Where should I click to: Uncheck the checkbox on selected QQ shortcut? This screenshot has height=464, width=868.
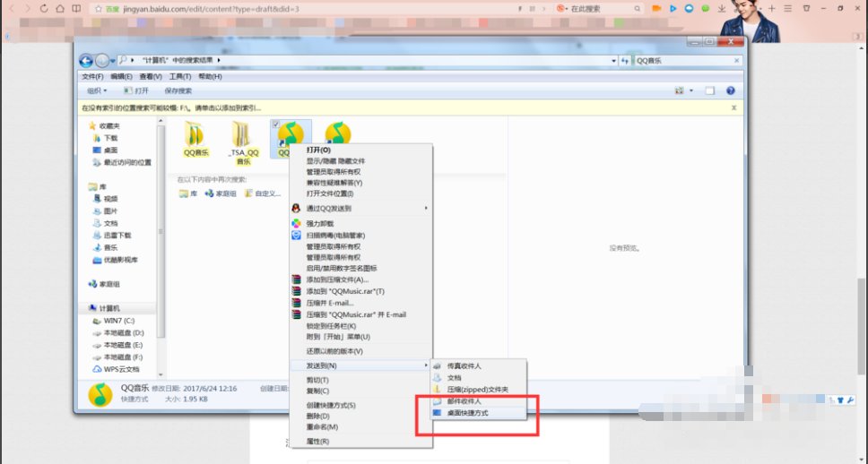coord(275,125)
